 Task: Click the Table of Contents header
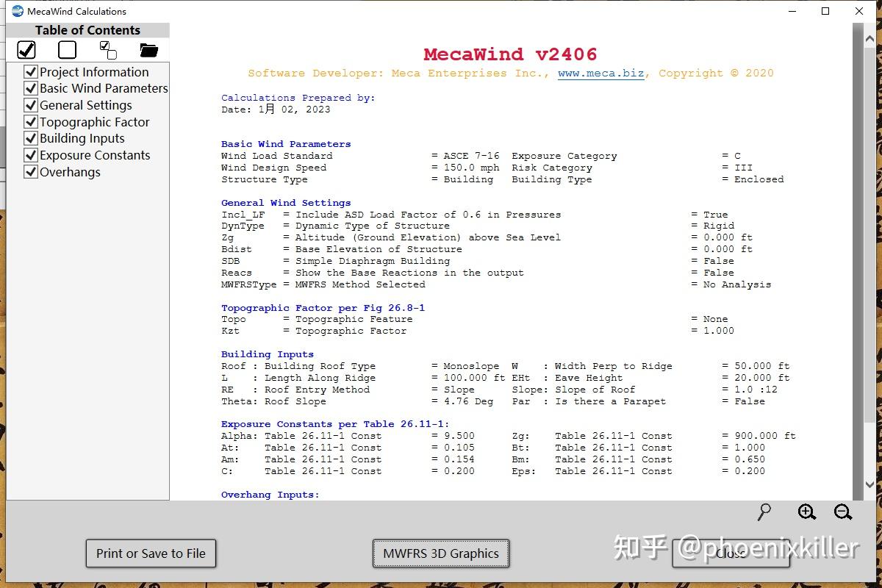tap(87, 29)
